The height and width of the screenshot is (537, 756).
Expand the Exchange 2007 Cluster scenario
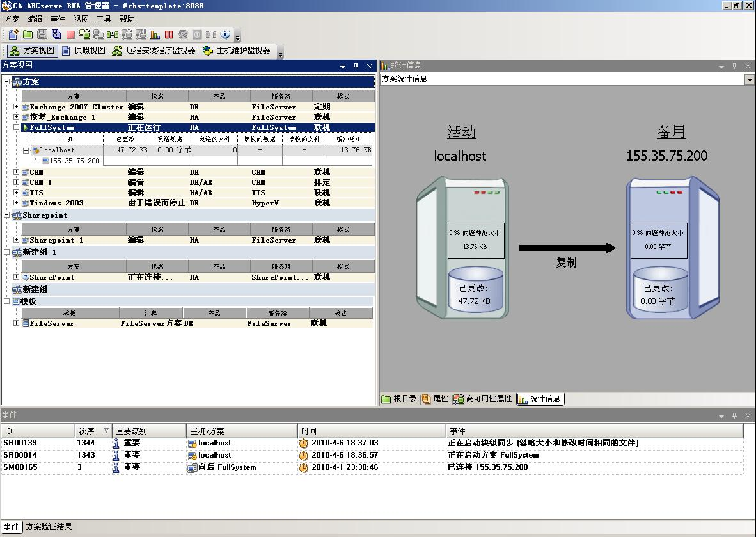click(17, 107)
